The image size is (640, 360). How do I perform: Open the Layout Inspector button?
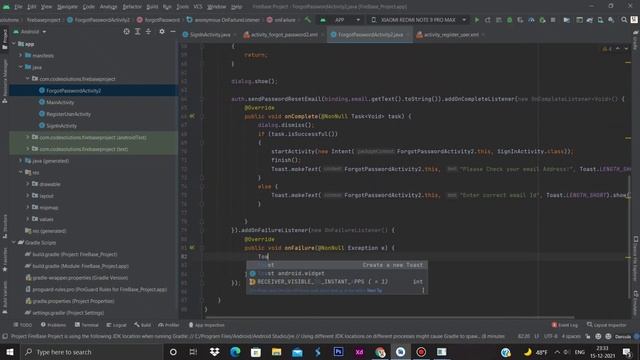(607, 325)
